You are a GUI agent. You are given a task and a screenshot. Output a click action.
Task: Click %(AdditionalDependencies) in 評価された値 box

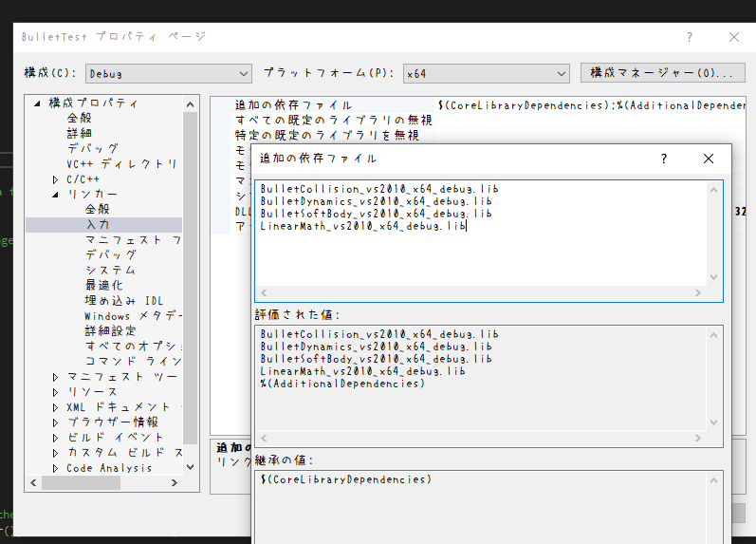[342, 384]
